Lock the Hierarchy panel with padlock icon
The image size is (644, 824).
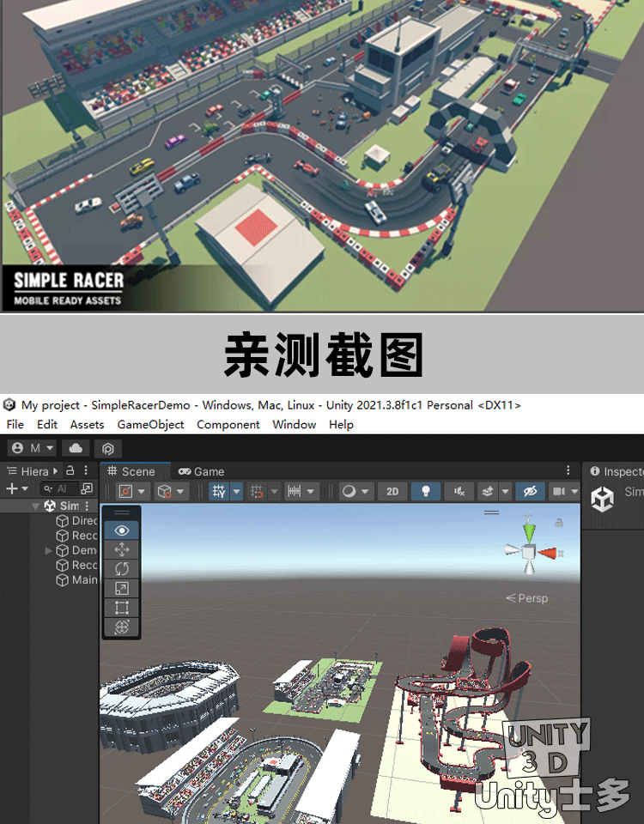click(x=70, y=470)
